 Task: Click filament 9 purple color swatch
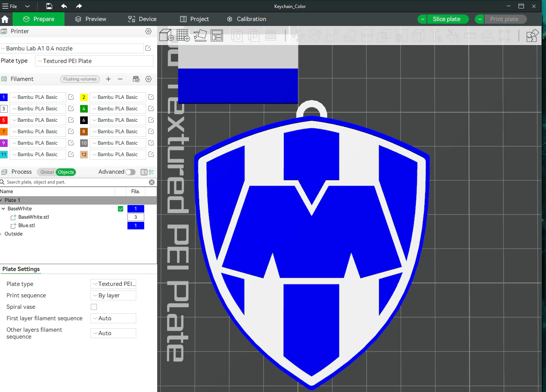pyautogui.click(x=4, y=143)
